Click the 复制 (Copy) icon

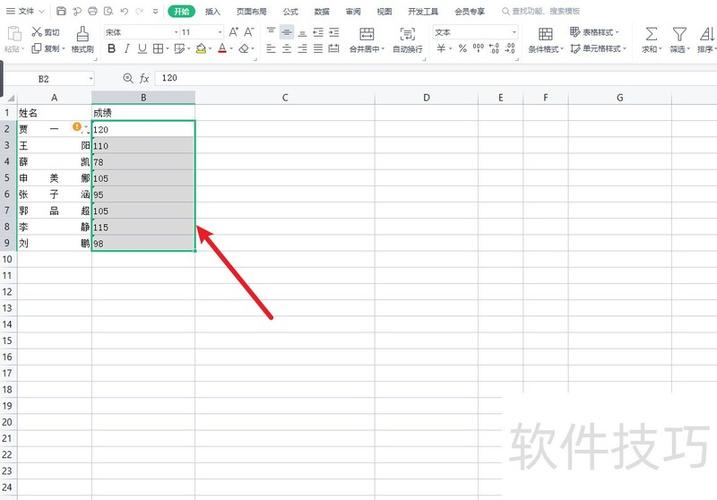point(37,48)
